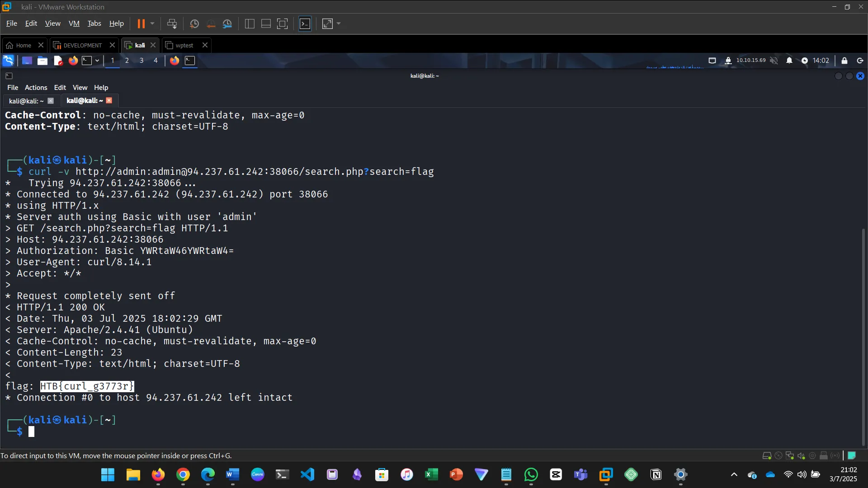Enter full screen mode icon
The image size is (868, 488).
click(x=282, y=23)
